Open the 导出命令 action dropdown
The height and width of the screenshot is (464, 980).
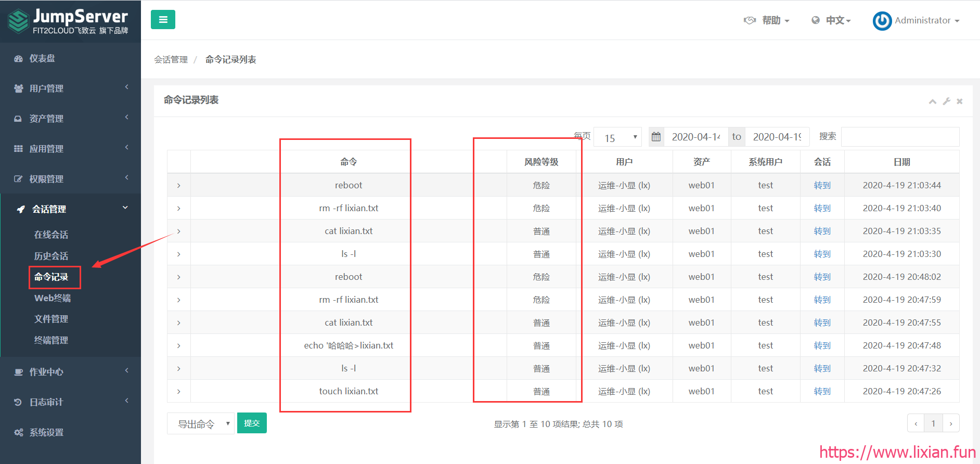coord(201,424)
